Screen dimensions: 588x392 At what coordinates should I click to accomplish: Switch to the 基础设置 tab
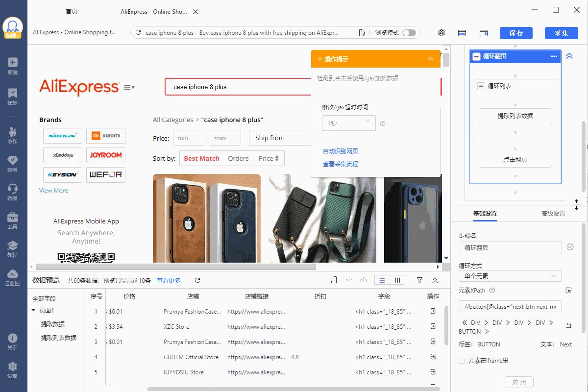[x=485, y=214]
